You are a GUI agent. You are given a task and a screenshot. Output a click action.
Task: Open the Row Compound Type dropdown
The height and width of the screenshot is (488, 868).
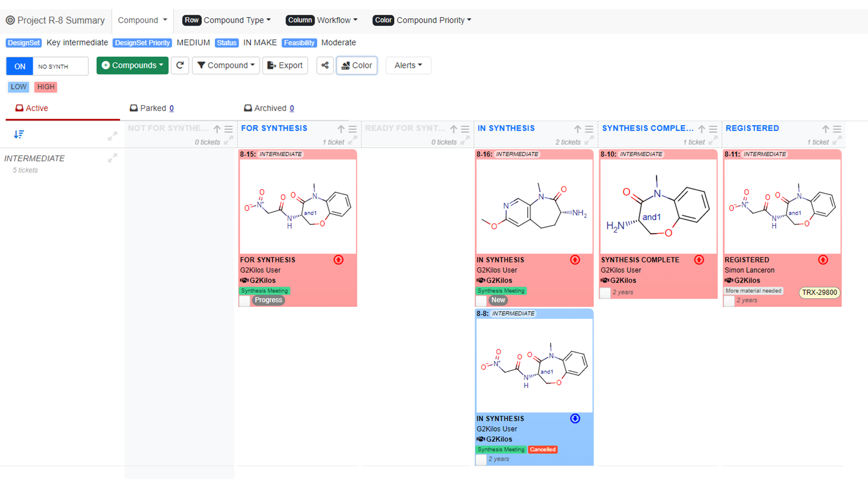coord(227,20)
